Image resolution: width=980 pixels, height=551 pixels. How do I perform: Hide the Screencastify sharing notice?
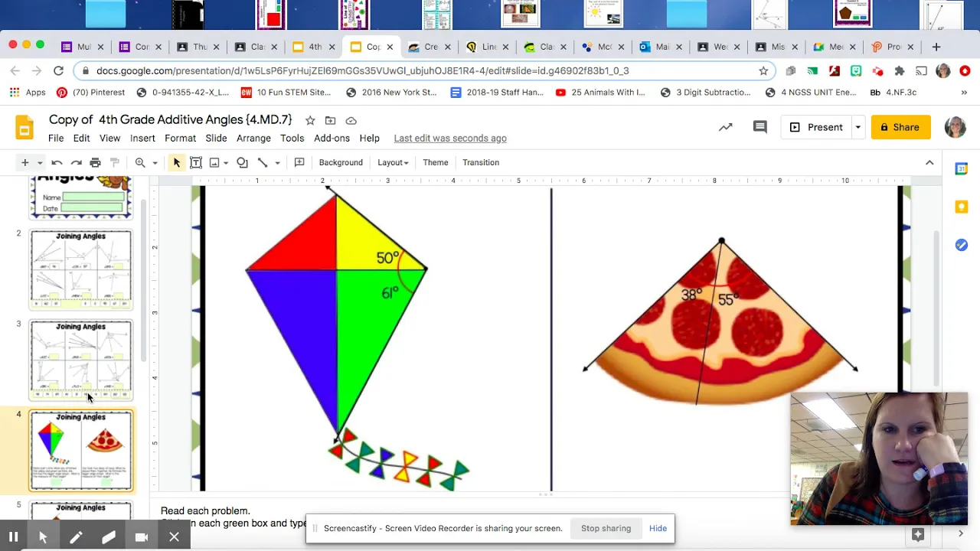[658, 529]
